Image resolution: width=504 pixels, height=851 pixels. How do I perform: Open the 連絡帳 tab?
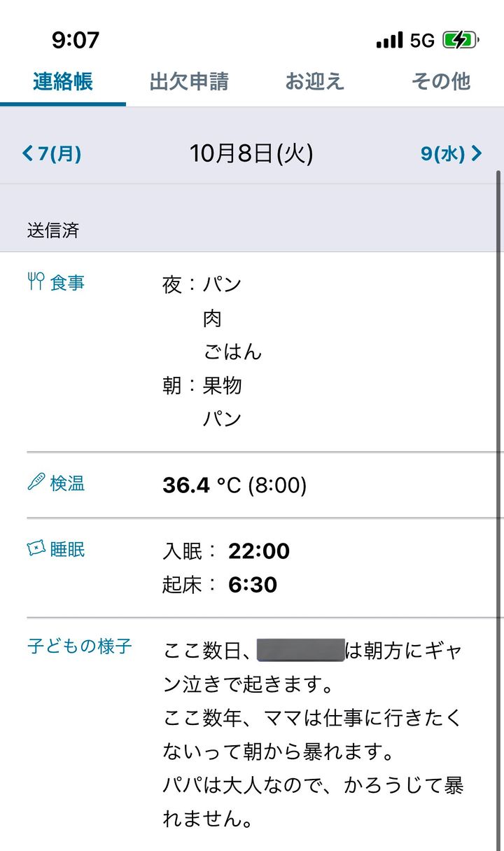tap(63, 81)
